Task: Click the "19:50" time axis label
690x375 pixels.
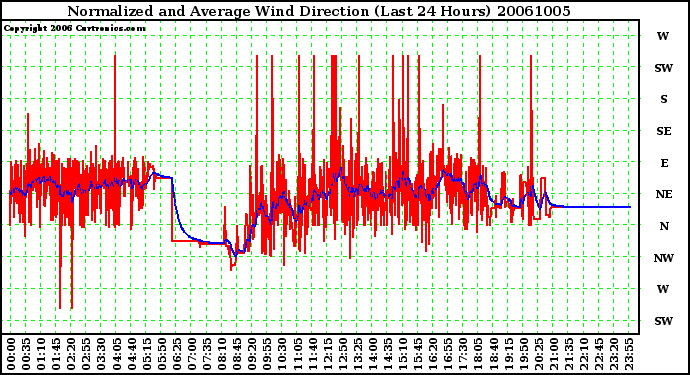Action: coord(523,354)
